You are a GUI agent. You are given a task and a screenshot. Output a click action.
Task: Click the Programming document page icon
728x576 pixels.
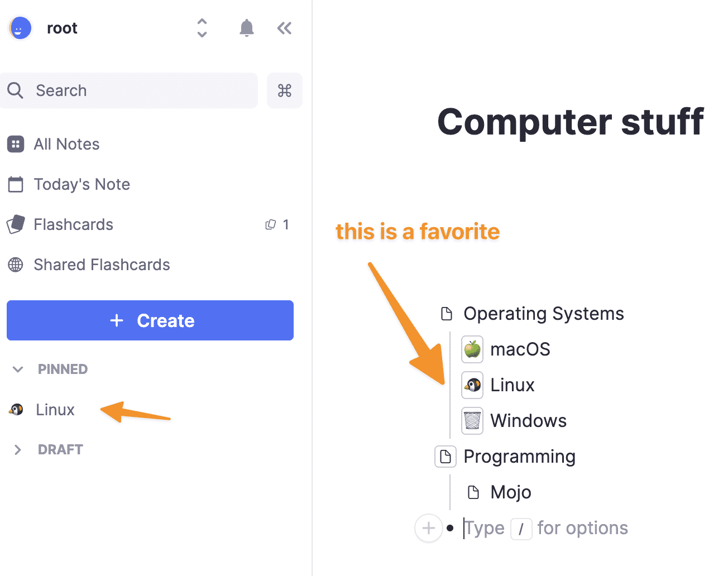[x=446, y=457]
